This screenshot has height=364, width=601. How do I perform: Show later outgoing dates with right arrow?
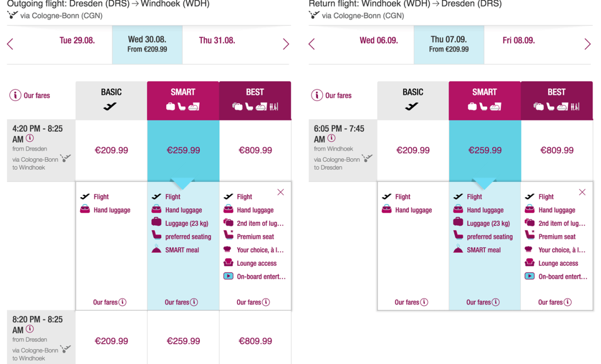click(286, 44)
